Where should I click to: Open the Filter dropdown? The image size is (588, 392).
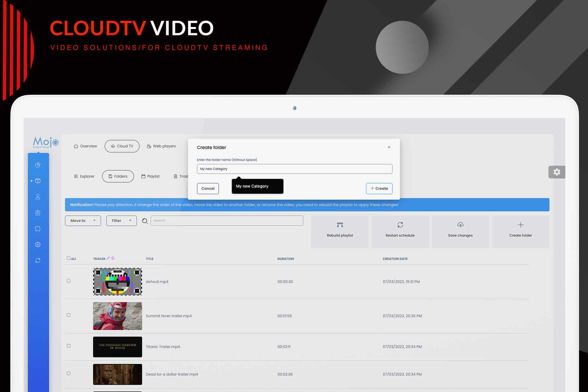(x=122, y=221)
